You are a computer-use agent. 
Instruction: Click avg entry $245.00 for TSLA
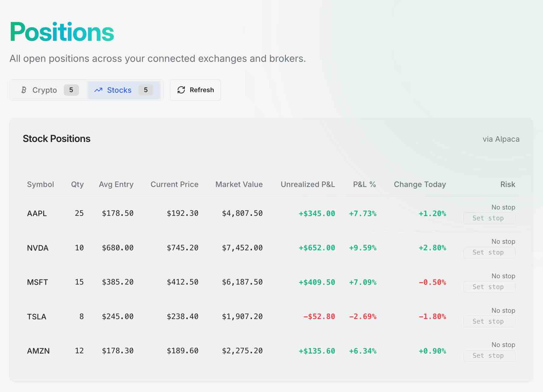point(118,317)
